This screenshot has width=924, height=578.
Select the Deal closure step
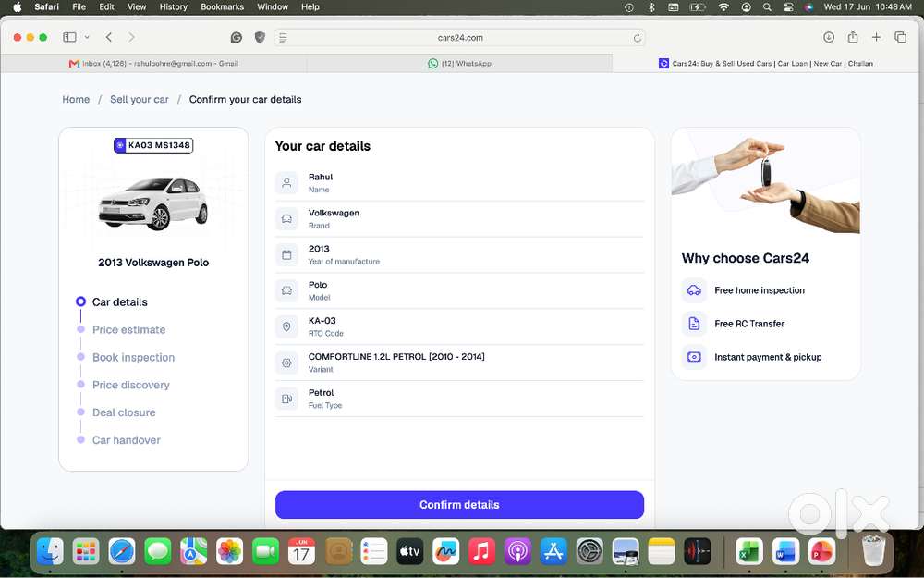[124, 412]
